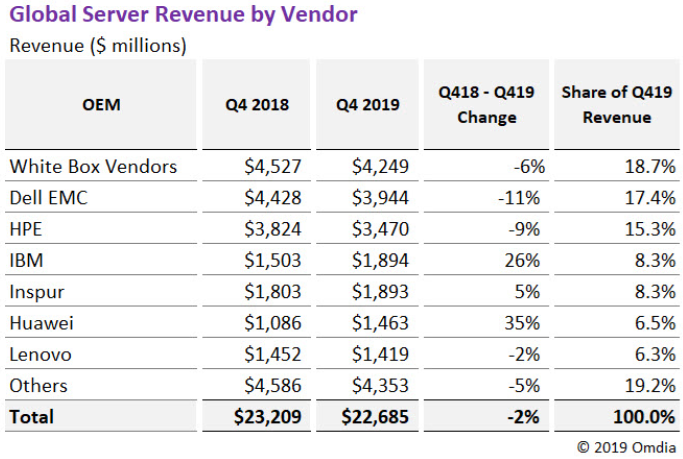Click the Share of Q419 Revenue header

pyautogui.click(x=617, y=105)
